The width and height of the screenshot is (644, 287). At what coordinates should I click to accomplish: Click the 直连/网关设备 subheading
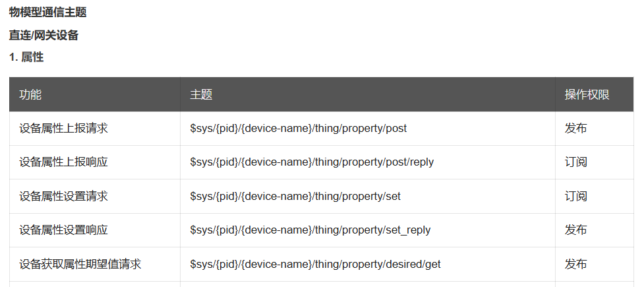pos(44,35)
